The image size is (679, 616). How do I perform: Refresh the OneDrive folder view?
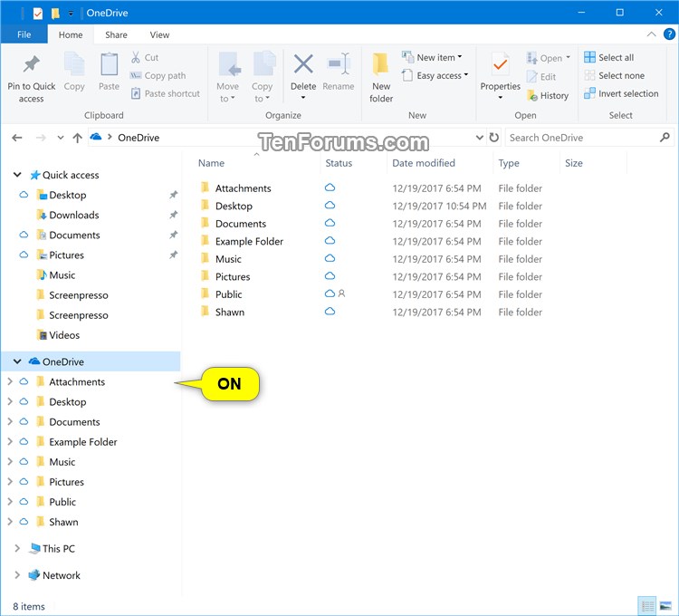pyautogui.click(x=493, y=138)
